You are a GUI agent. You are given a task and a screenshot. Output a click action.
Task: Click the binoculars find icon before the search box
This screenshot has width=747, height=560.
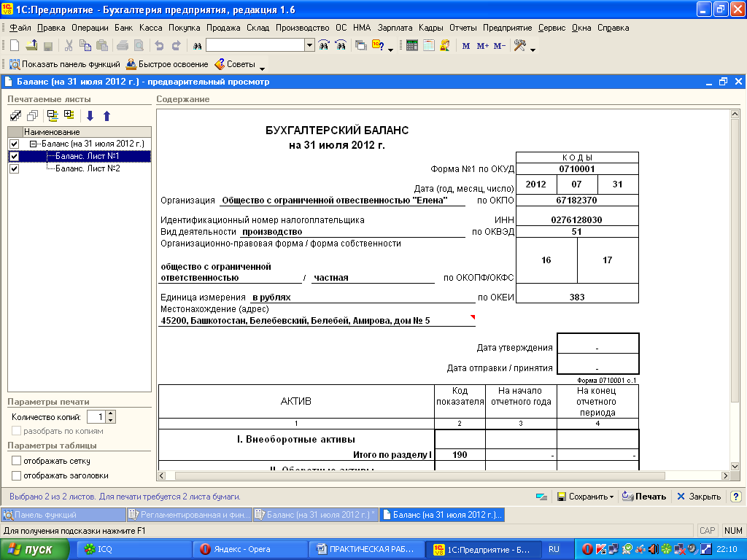coord(197,46)
